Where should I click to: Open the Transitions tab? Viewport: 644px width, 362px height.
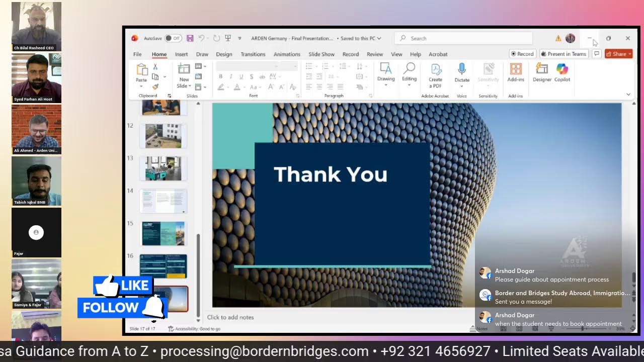pos(253,54)
